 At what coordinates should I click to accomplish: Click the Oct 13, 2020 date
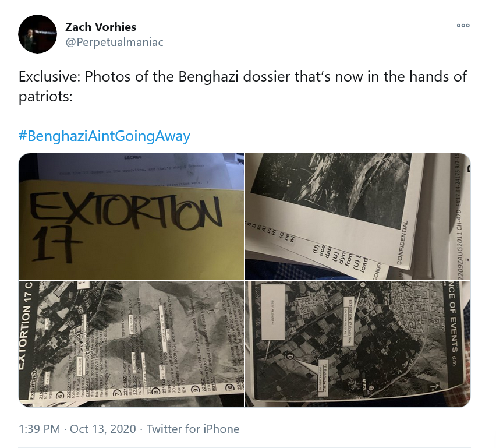point(103,429)
